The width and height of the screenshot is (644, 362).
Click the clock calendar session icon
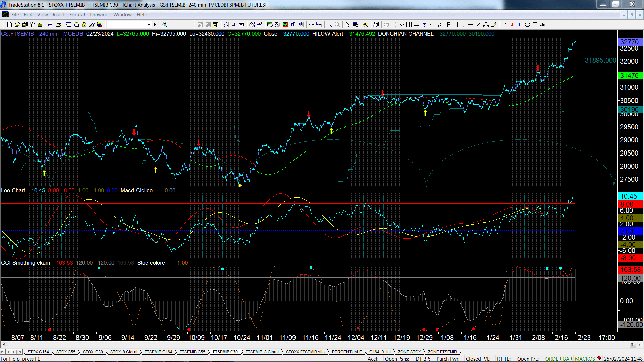(270, 24)
